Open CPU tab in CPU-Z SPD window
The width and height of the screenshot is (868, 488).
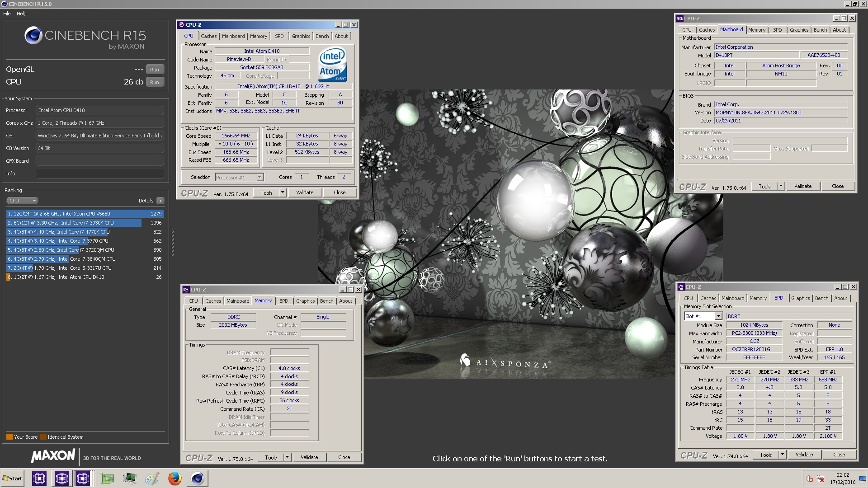click(x=688, y=298)
